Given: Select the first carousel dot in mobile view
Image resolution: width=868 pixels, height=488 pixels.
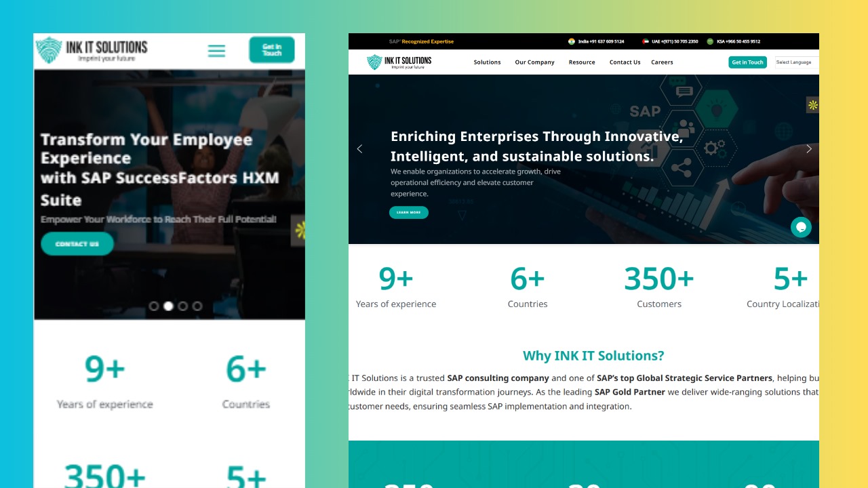Looking at the screenshot, I should pyautogui.click(x=154, y=306).
